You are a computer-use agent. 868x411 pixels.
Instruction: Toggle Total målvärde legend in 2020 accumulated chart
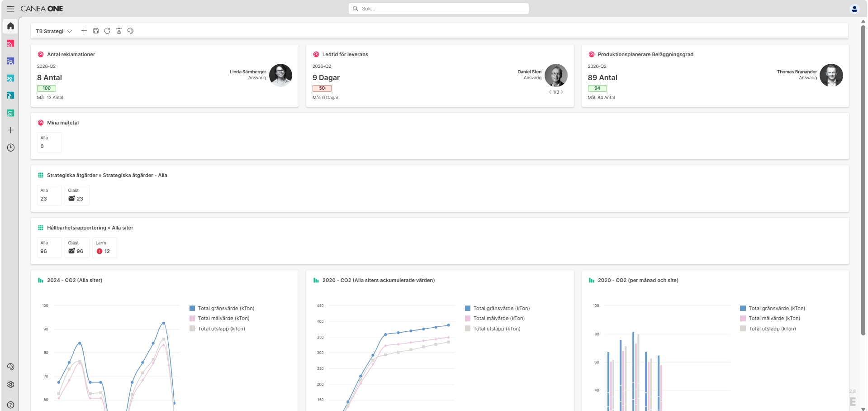(x=495, y=318)
